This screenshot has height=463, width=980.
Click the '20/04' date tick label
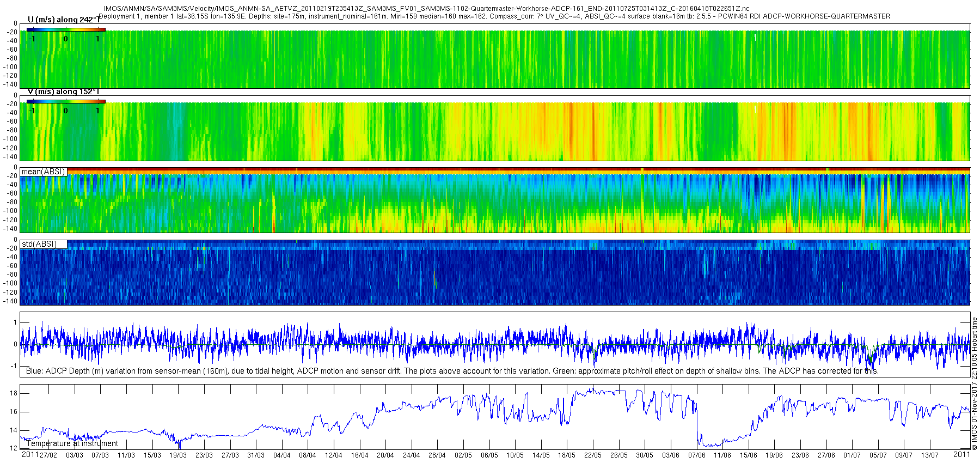[x=385, y=455]
